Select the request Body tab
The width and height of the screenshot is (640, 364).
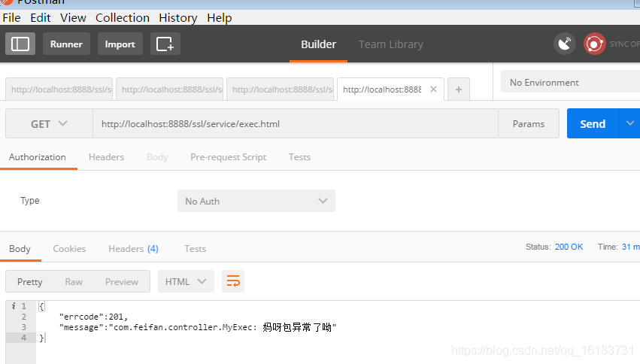pyautogui.click(x=157, y=157)
